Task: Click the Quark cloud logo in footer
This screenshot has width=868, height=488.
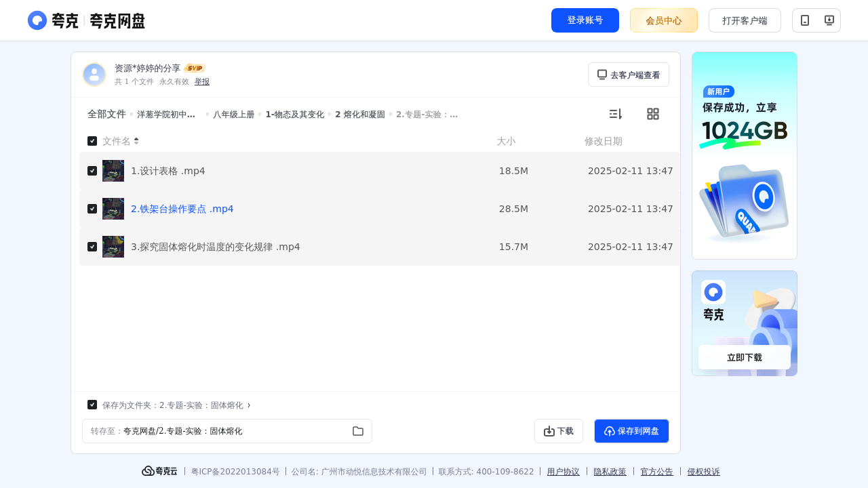Action: 159,471
